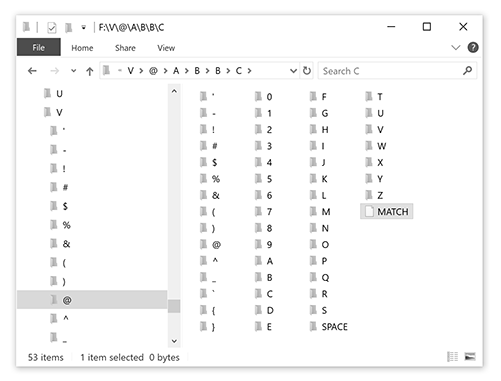This screenshot has width=501, height=381.
Task: Select the MATCH file
Action: 387,211
